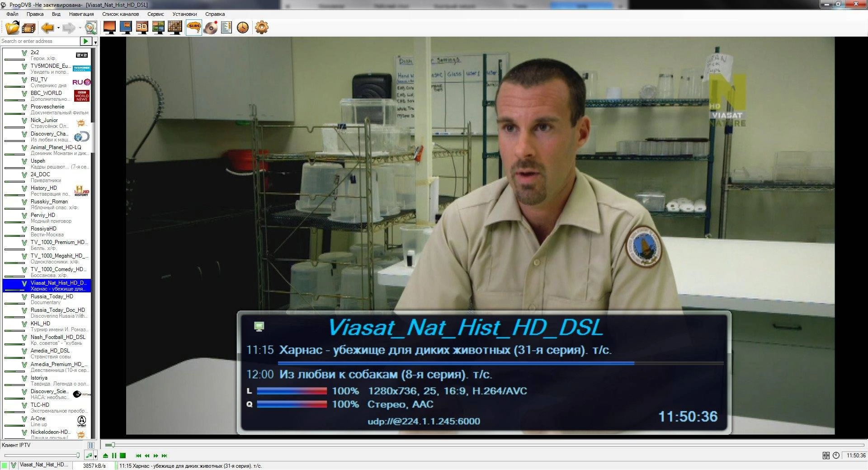This screenshot has height=470, width=868.
Task: Focus the Search or enter address field
Action: pyautogui.click(x=40, y=41)
